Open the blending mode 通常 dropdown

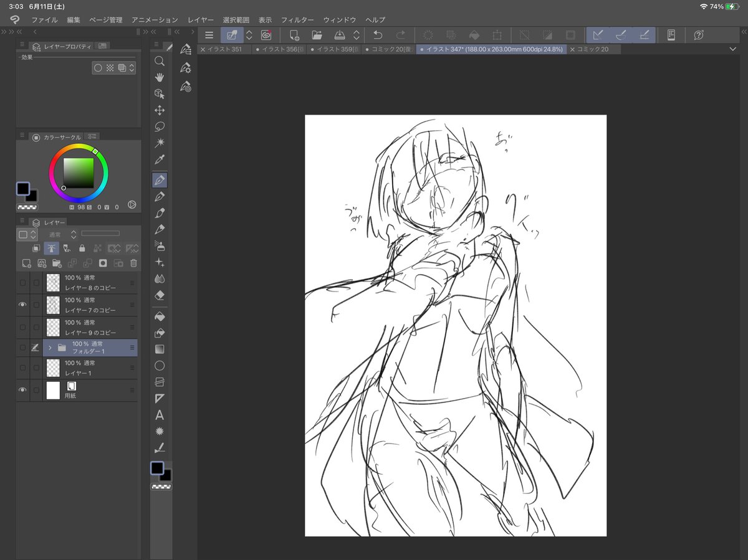coord(62,234)
